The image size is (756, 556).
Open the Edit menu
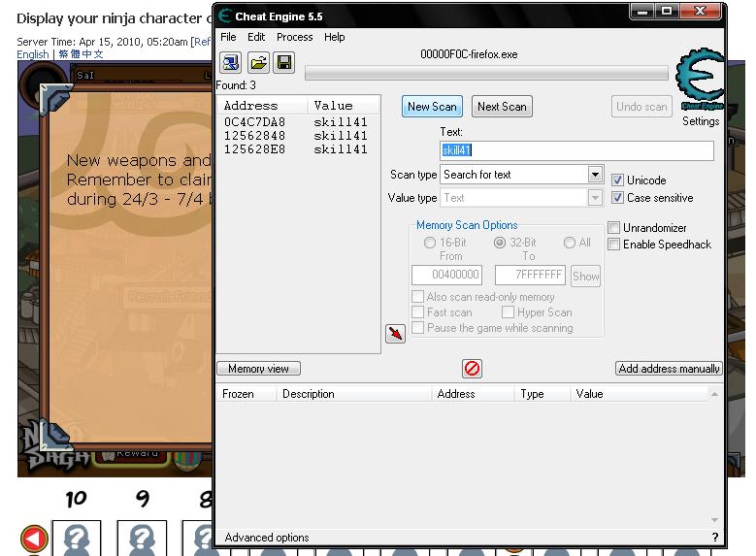pos(256,37)
